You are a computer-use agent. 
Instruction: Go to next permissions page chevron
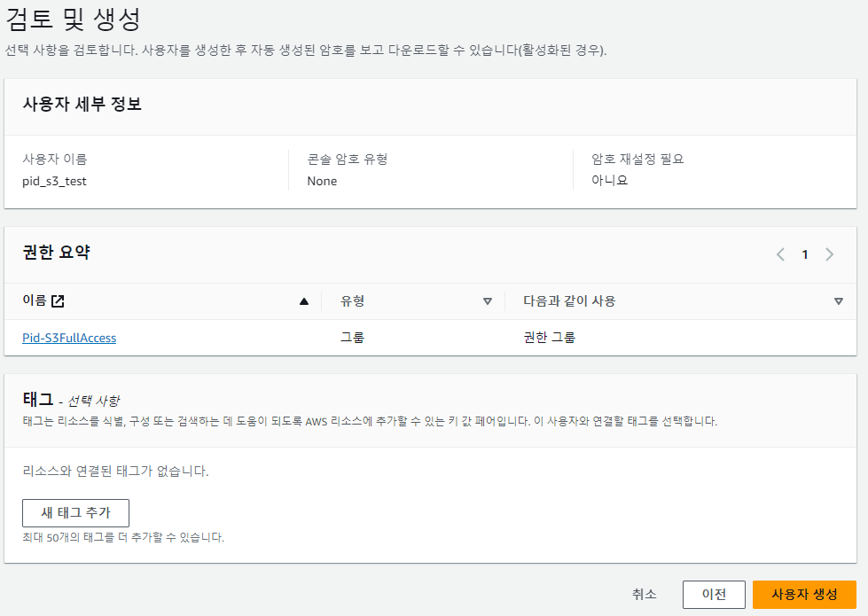pos(829,254)
